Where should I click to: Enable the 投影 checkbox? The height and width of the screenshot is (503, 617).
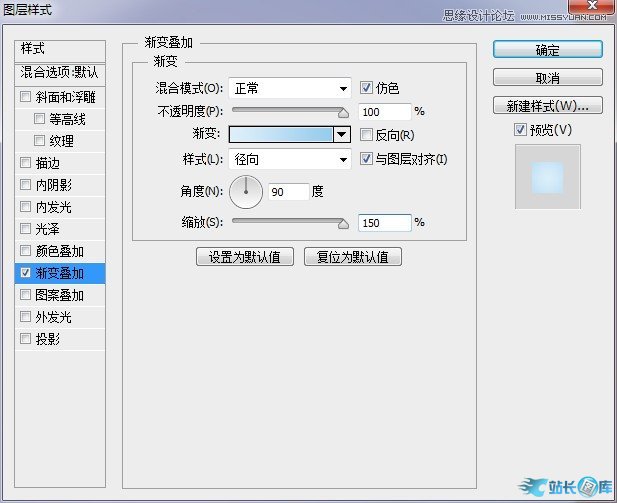(25, 338)
